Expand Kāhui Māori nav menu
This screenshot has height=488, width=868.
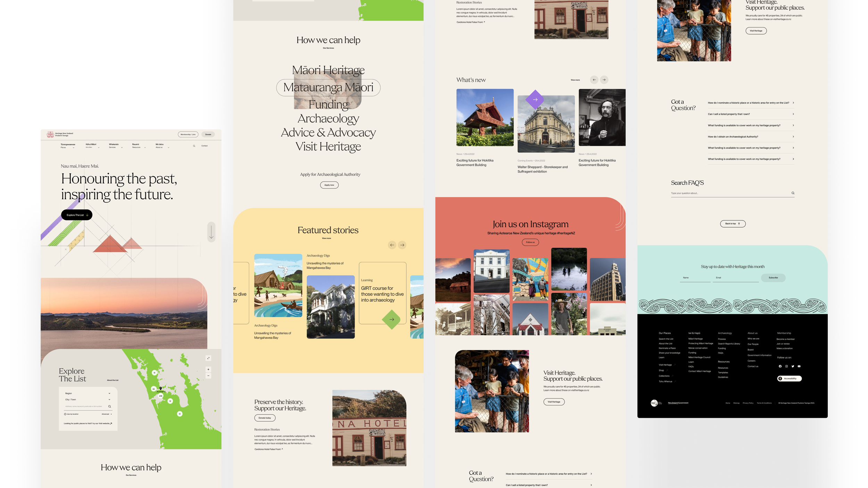pos(92,146)
